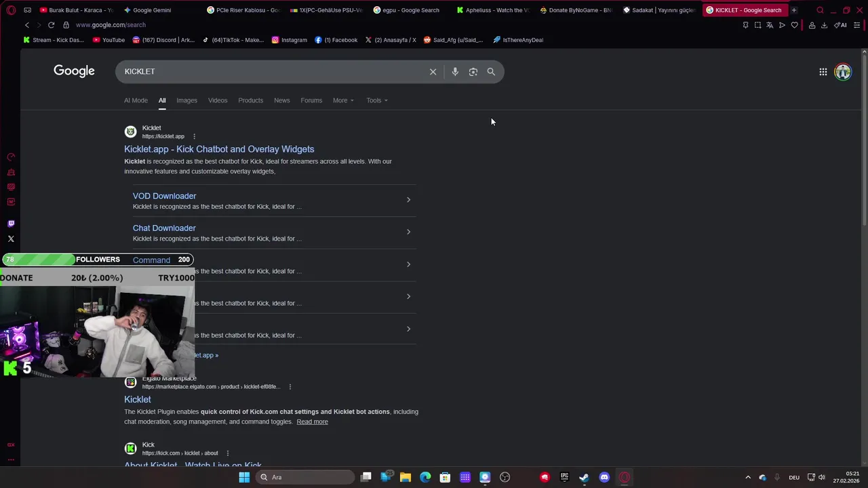Open Microsoft Store from taskbar
Image resolution: width=868 pixels, height=488 pixels.
point(445,477)
